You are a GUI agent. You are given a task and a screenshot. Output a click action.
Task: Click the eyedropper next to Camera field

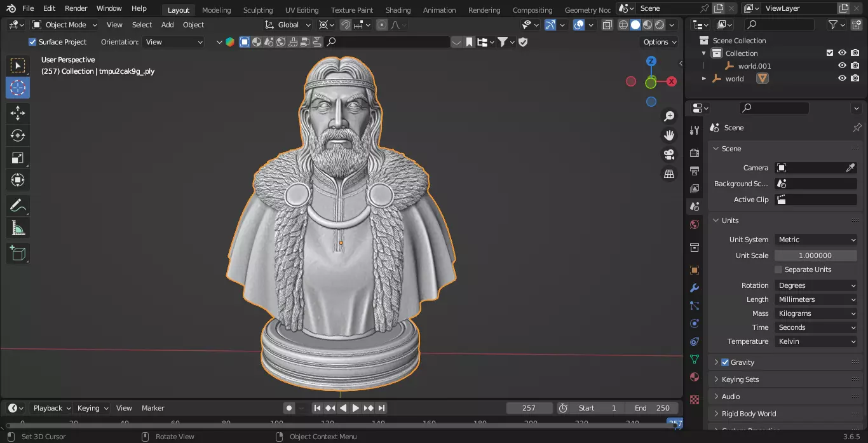[850, 168]
